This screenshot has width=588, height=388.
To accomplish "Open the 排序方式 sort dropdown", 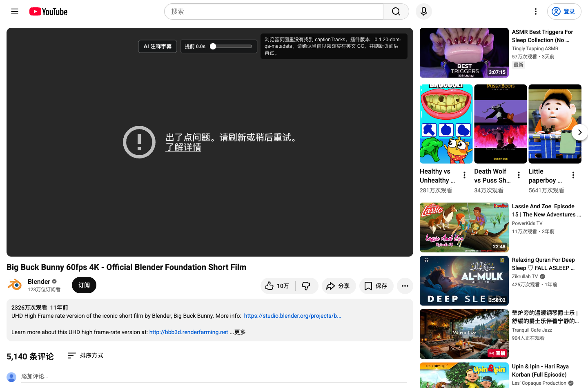I will point(85,355).
